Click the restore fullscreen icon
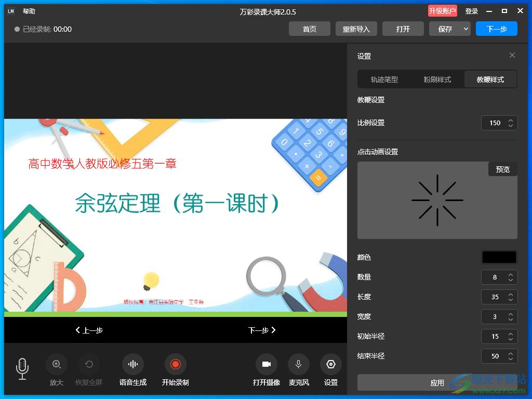532x399 pixels. [89, 365]
